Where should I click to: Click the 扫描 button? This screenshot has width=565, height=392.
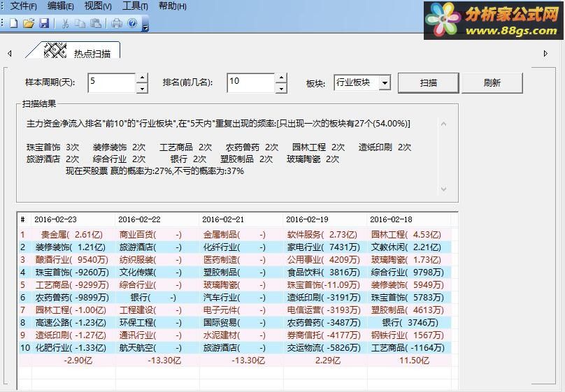[429, 82]
